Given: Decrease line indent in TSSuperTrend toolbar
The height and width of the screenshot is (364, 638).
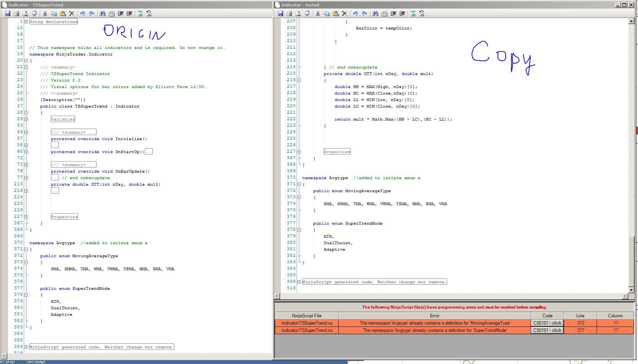Looking at the screenshot, I should [120, 13].
